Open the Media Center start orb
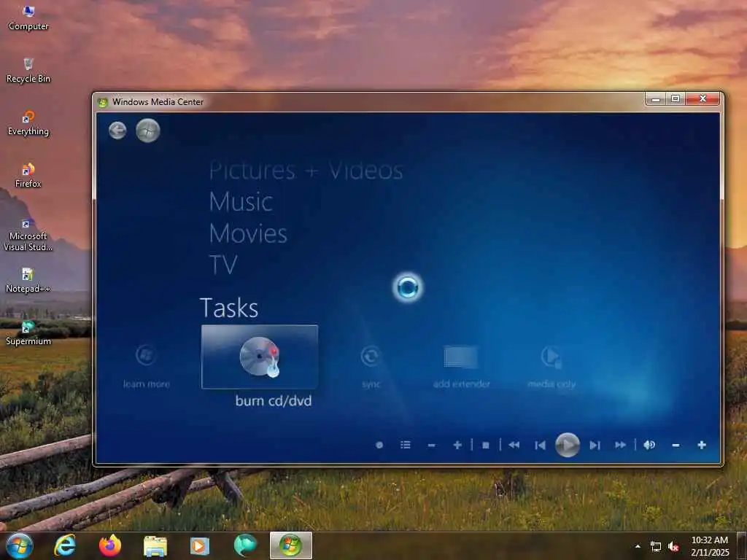Image resolution: width=747 pixels, height=560 pixels. pyautogui.click(x=147, y=130)
